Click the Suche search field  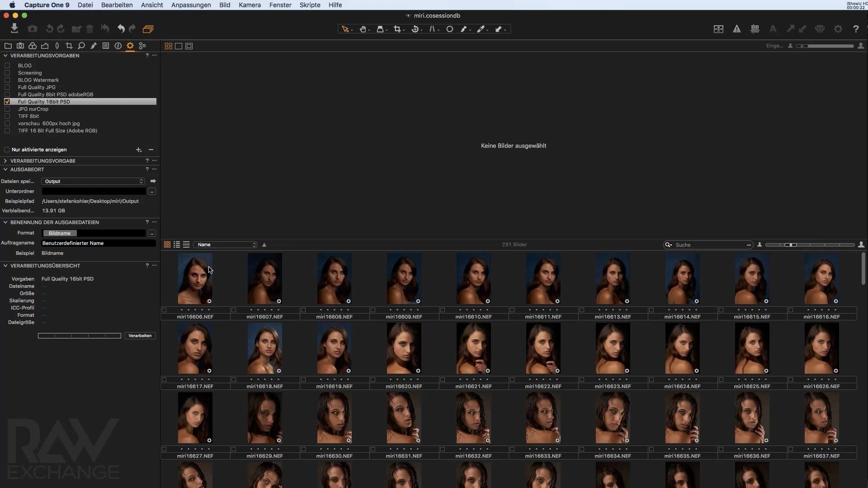(x=708, y=245)
